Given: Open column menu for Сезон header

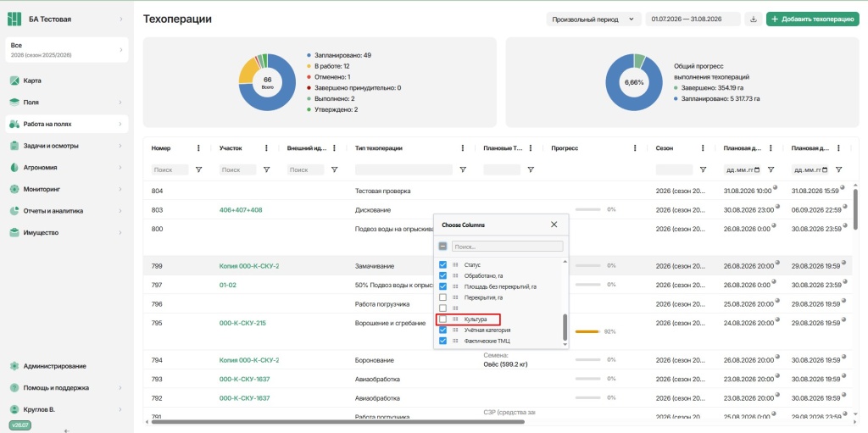Looking at the screenshot, I should [x=703, y=147].
